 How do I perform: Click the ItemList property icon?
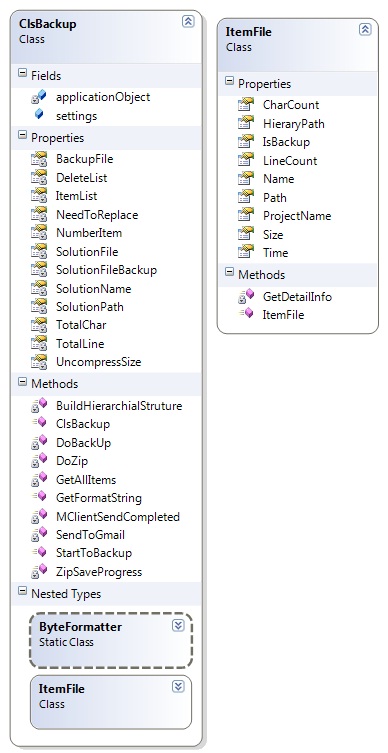point(39,196)
